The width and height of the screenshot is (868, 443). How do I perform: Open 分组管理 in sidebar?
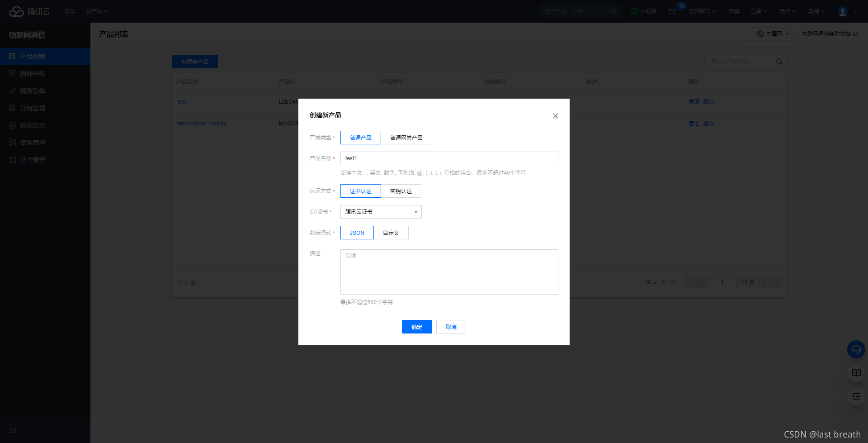click(x=45, y=108)
